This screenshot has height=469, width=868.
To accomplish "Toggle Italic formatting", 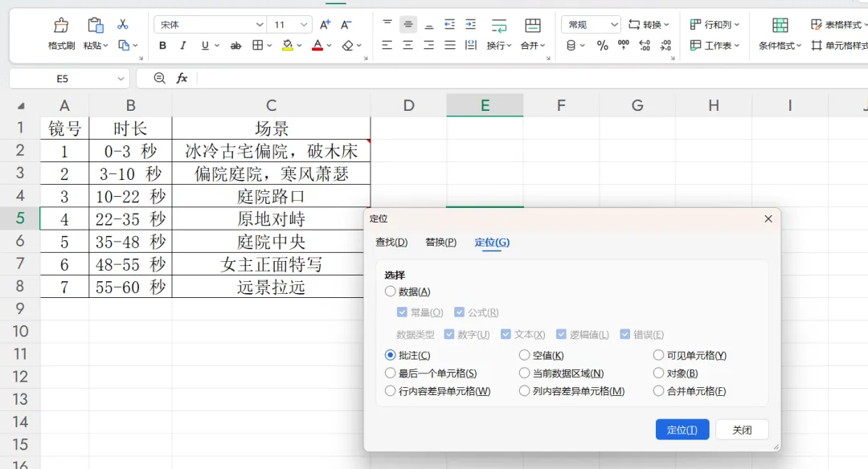I will 183,45.
